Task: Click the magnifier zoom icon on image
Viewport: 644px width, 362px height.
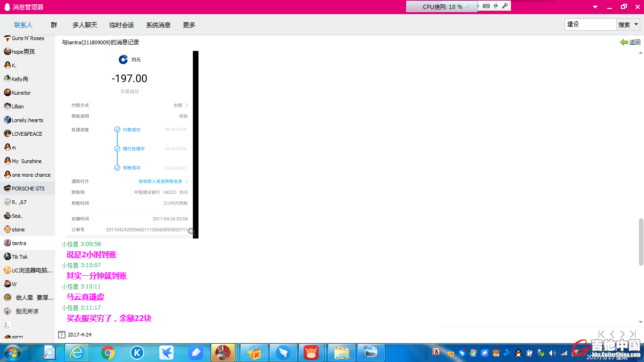Action: click(190, 231)
